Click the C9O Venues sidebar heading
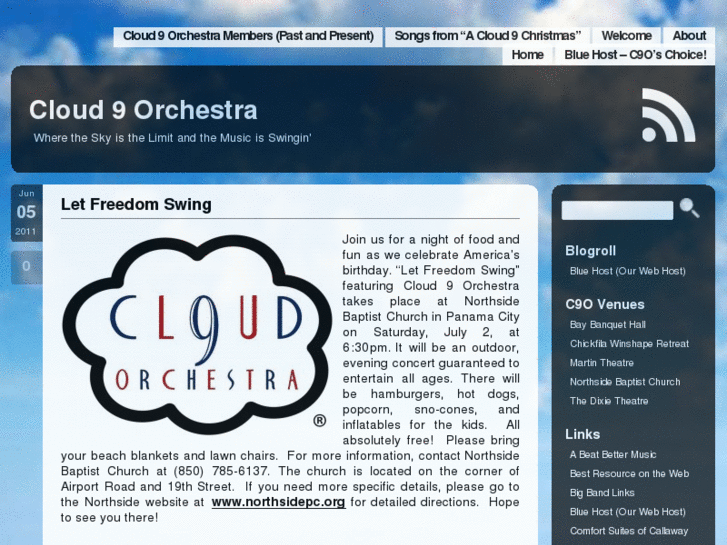 pyautogui.click(x=605, y=305)
